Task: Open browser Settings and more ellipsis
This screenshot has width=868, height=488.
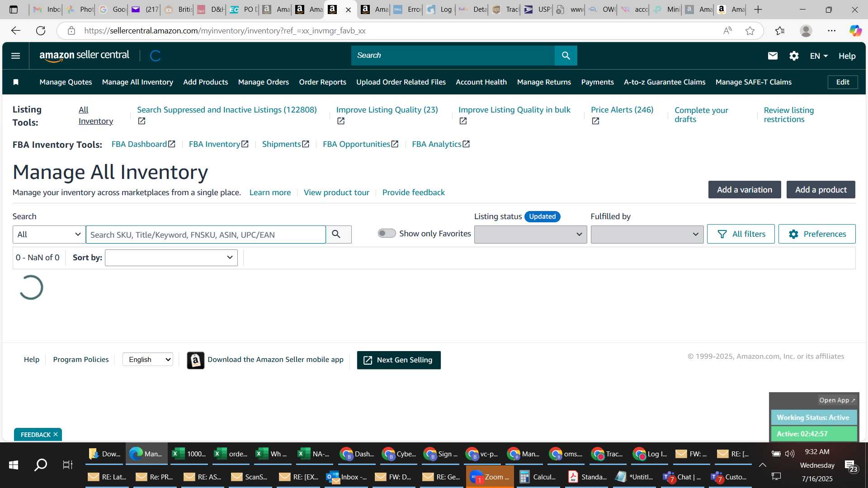Action: click(x=832, y=30)
